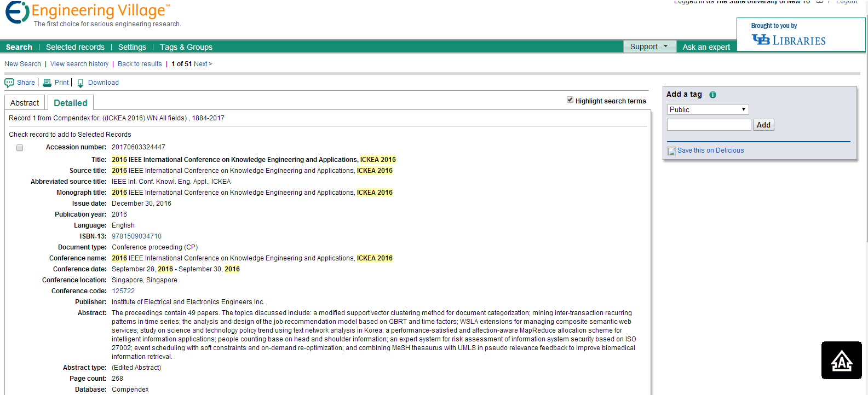Click Save this on Delicious link
The width and height of the screenshot is (868, 395).
pos(710,150)
